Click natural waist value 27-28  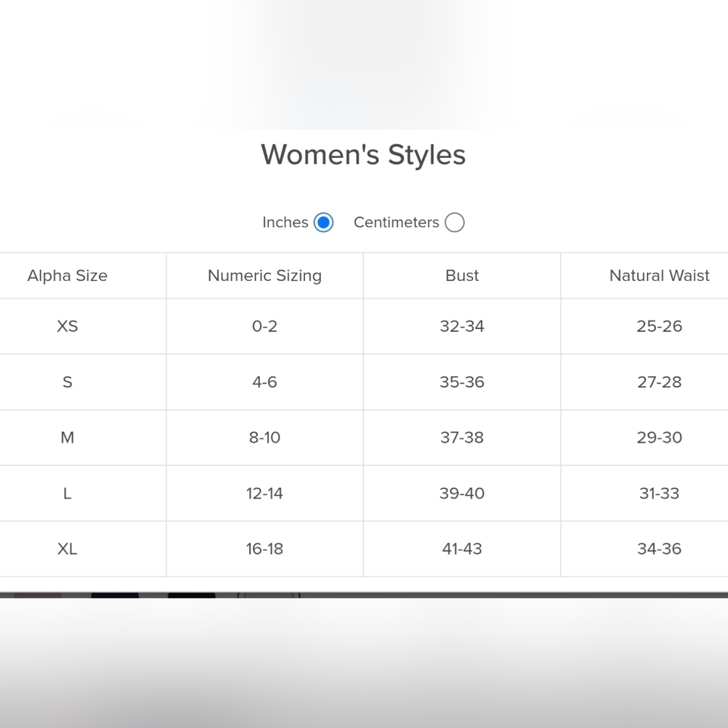point(660,382)
